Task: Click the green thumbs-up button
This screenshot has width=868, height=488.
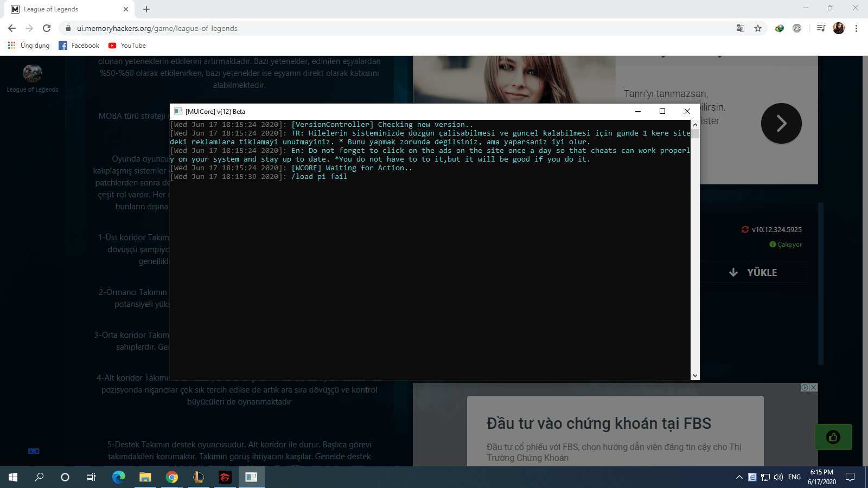Action: tap(833, 437)
